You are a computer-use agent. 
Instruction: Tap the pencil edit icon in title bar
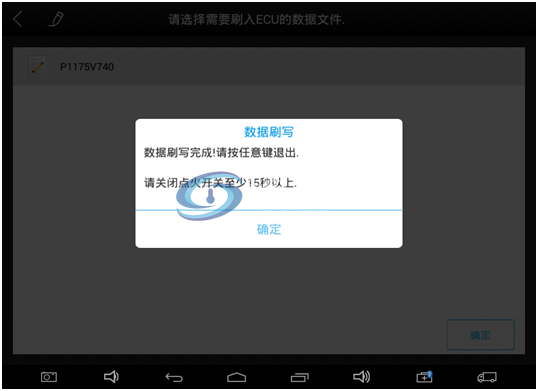56,19
